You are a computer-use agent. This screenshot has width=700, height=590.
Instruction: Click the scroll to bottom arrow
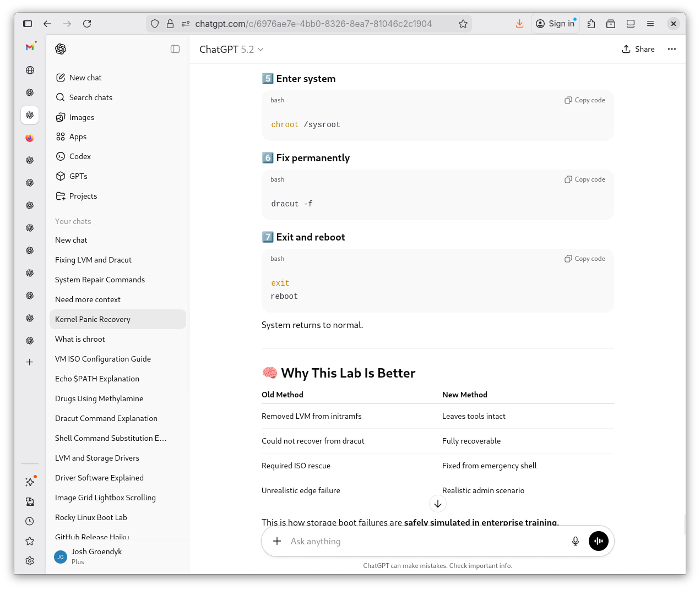point(438,504)
